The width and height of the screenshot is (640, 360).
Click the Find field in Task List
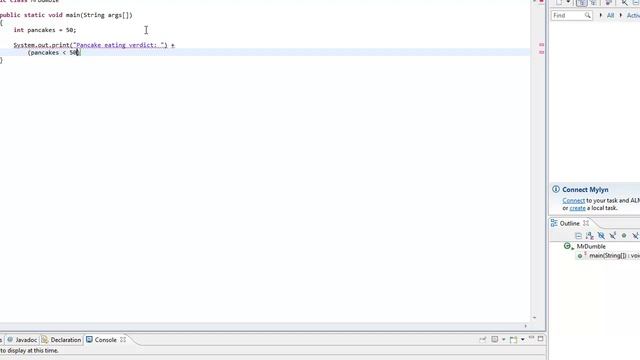[571, 16]
